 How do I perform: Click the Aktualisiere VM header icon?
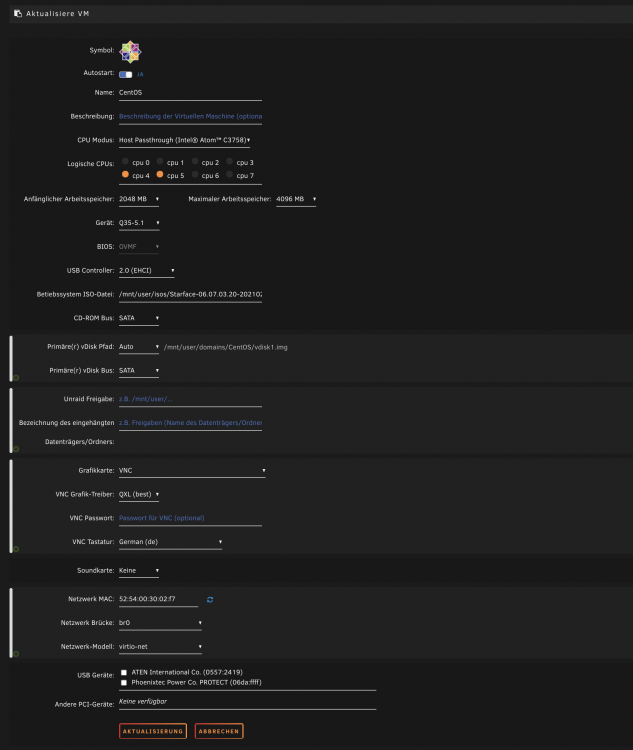click(18, 13)
